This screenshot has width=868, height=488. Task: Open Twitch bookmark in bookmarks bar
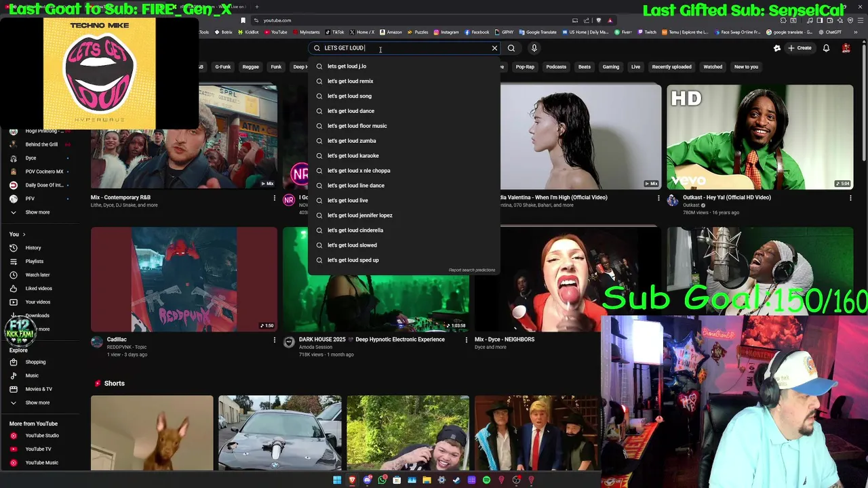click(x=646, y=32)
